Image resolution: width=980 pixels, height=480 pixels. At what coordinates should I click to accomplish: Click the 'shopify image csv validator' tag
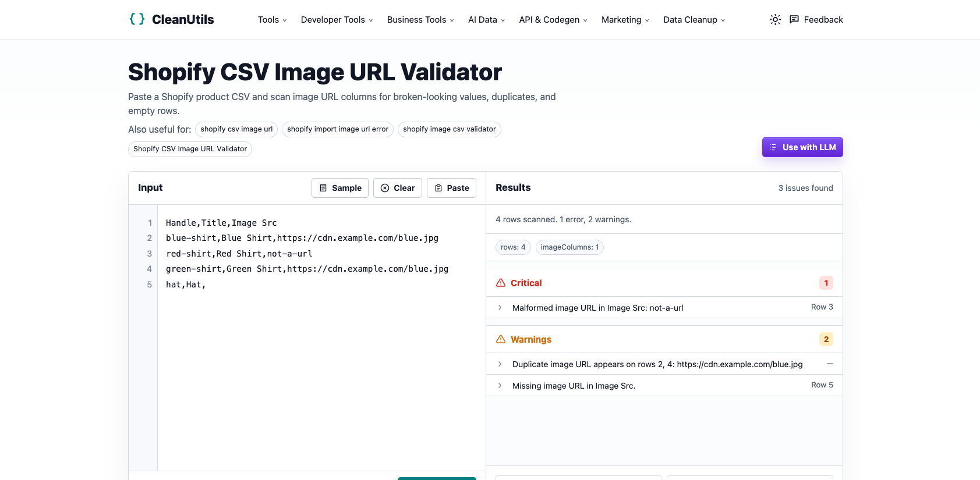pyautogui.click(x=450, y=129)
